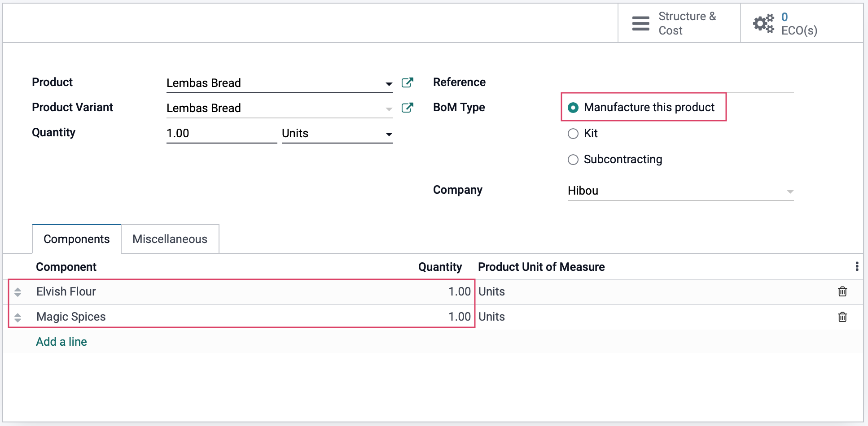Open the 0 ECO(s) stat button

(802, 23)
